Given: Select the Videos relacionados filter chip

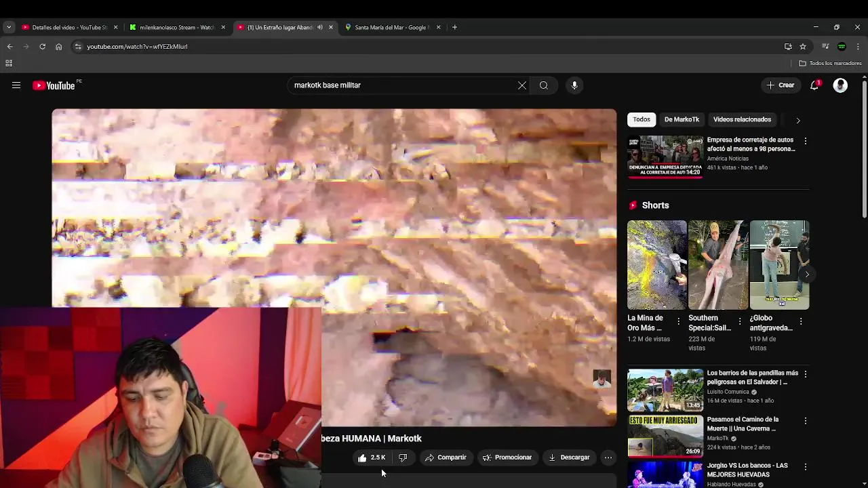Looking at the screenshot, I should pos(742,119).
